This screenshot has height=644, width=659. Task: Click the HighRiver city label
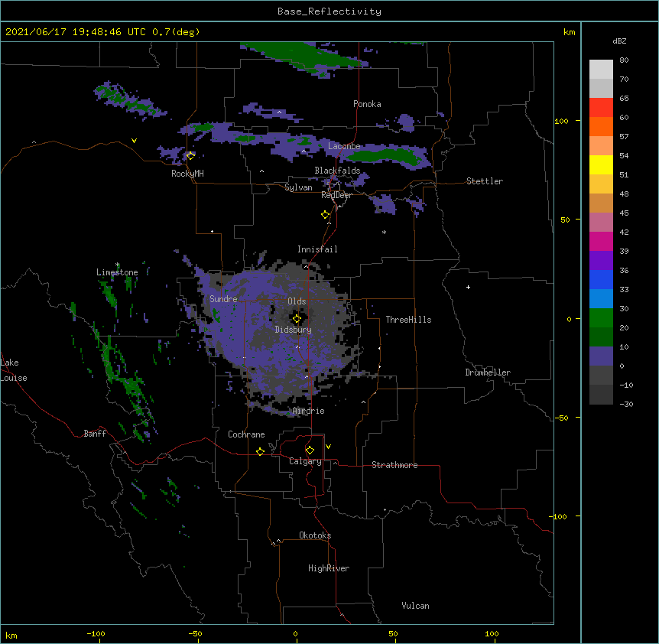(x=329, y=568)
